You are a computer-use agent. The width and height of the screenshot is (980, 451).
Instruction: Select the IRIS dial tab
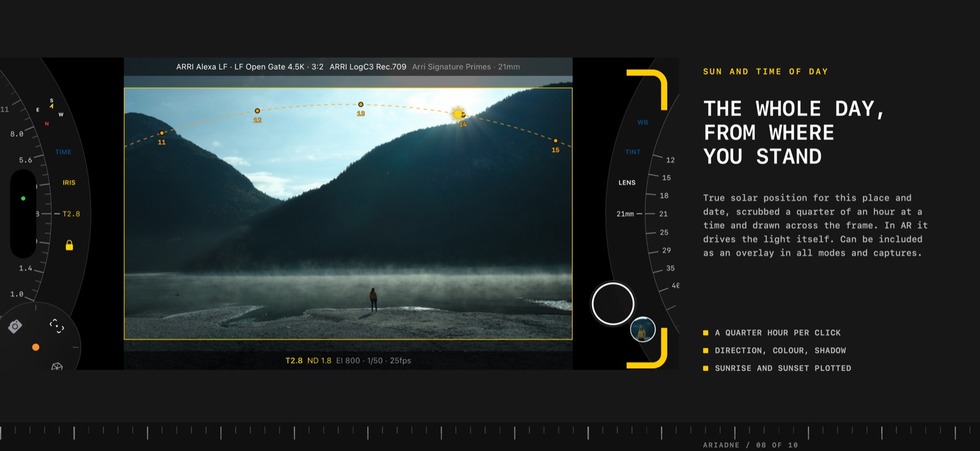point(69,183)
